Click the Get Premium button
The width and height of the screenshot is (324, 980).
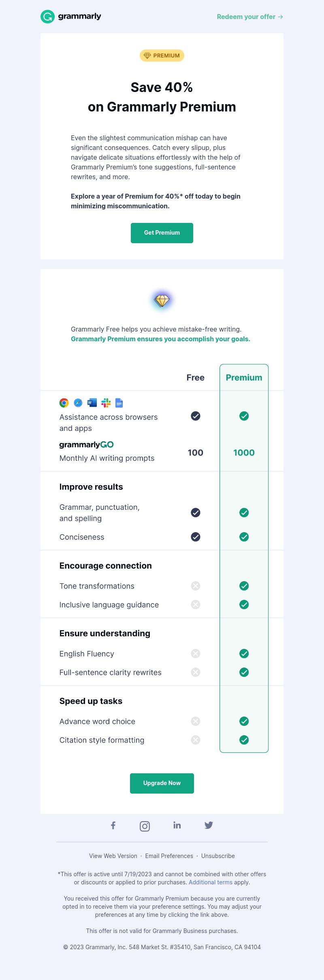tap(162, 233)
